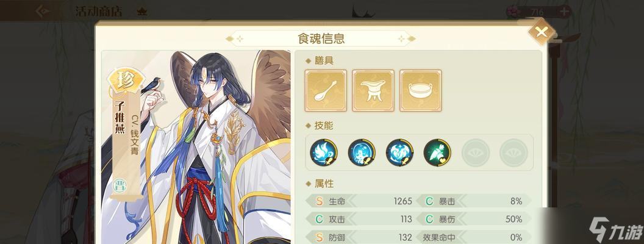Viewport: 644px width, 244px height.
Task: Select the 生命 1265 attribute row
Action: click(360, 201)
